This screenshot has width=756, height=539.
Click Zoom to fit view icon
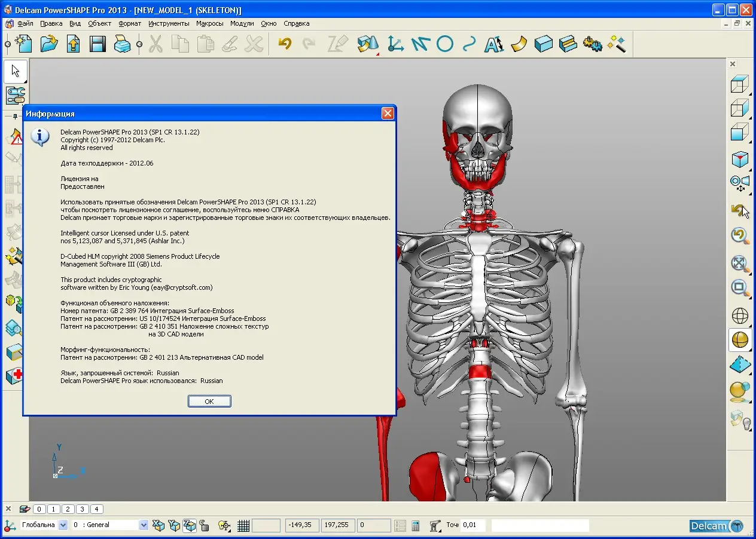point(740,263)
